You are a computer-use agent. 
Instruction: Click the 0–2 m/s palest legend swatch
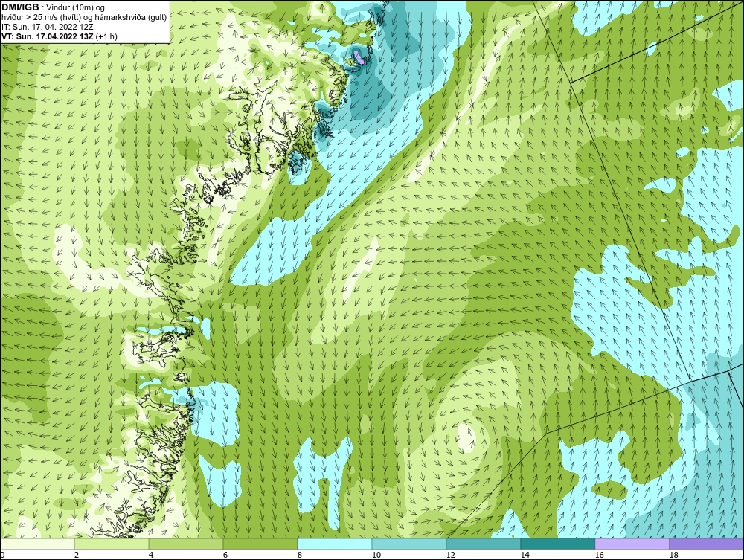click(37, 544)
